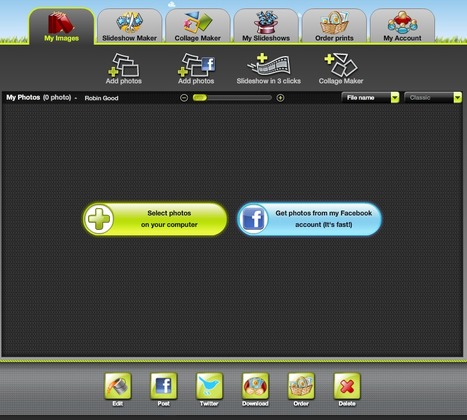Click the Twitter bird icon
This screenshot has height=420, width=467.
coord(209,386)
